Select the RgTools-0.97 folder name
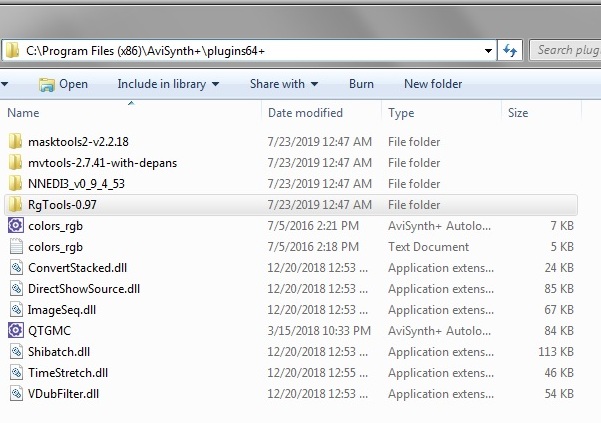The height and width of the screenshot is (423, 601). pyautogui.click(x=62, y=205)
